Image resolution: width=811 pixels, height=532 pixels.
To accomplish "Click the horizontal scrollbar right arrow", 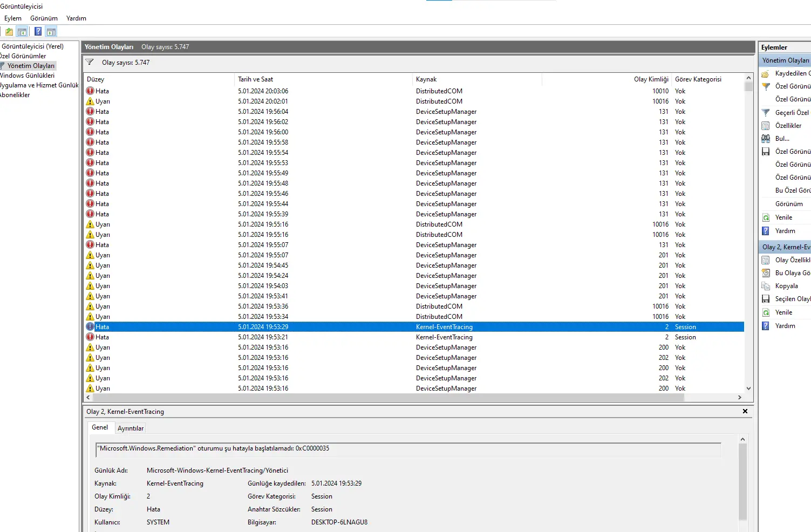I will click(x=740, y=397).
